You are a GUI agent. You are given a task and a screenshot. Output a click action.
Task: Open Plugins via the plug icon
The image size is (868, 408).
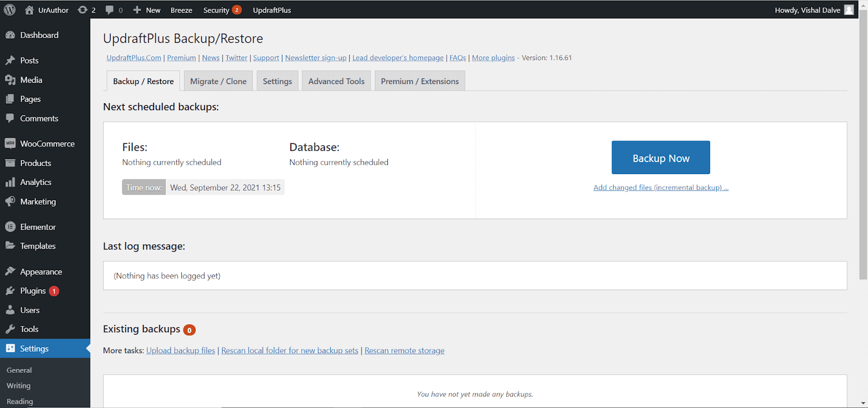pos(10,291)
